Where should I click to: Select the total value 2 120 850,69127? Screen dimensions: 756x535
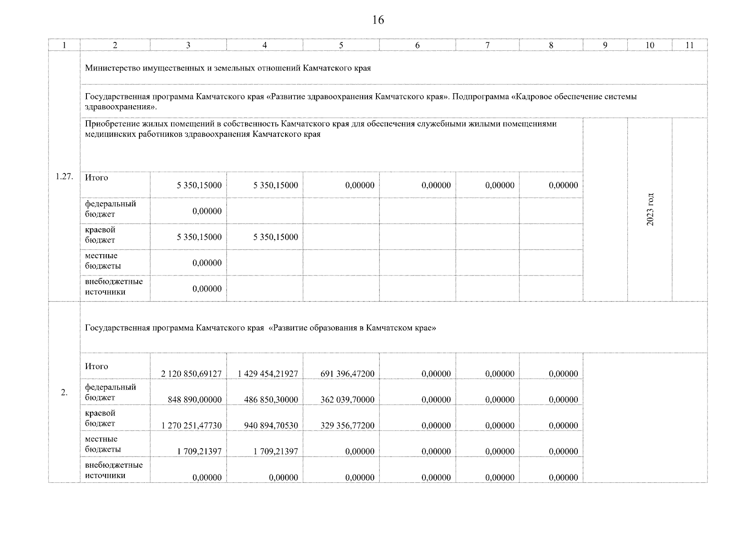191,374
